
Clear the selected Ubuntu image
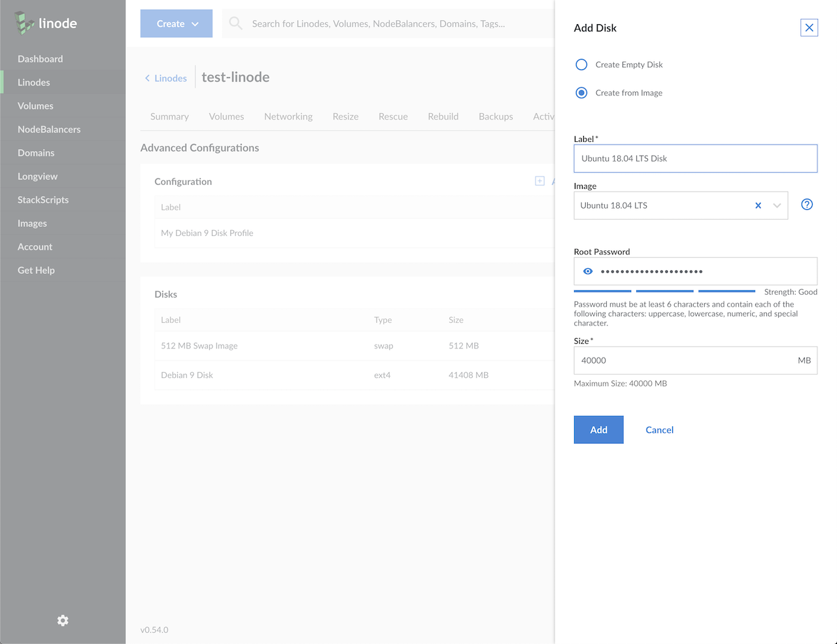click(758, 205)
